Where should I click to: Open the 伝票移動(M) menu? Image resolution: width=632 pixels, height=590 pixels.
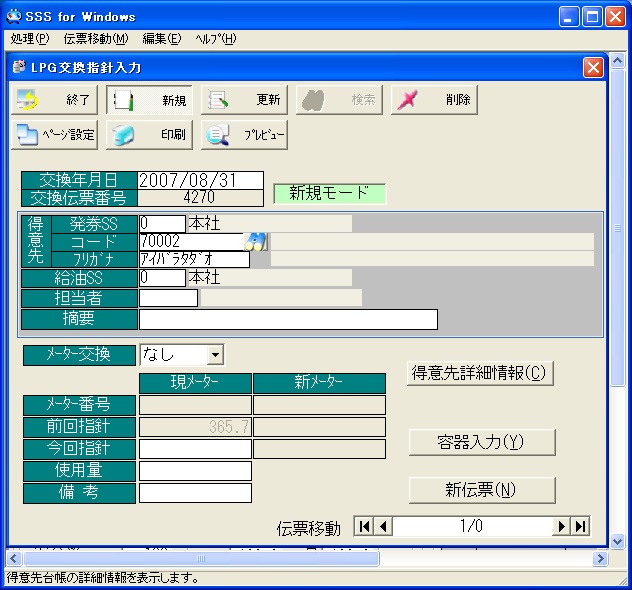coord(95,39)
